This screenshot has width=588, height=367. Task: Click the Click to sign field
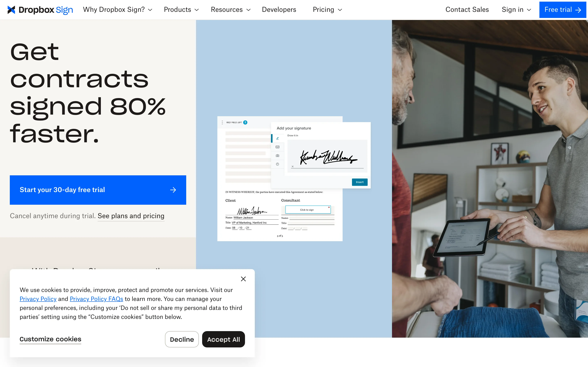[x=308, y=210]
